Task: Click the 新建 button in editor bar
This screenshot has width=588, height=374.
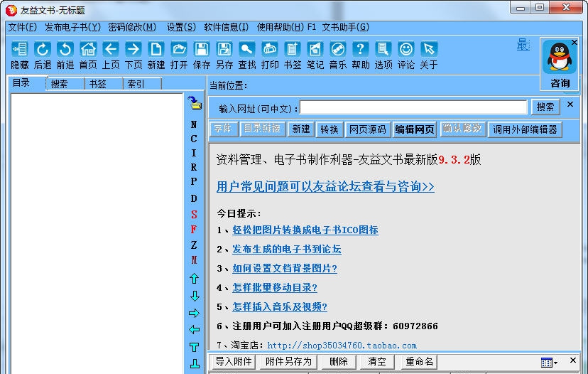Action: (301, 129)
